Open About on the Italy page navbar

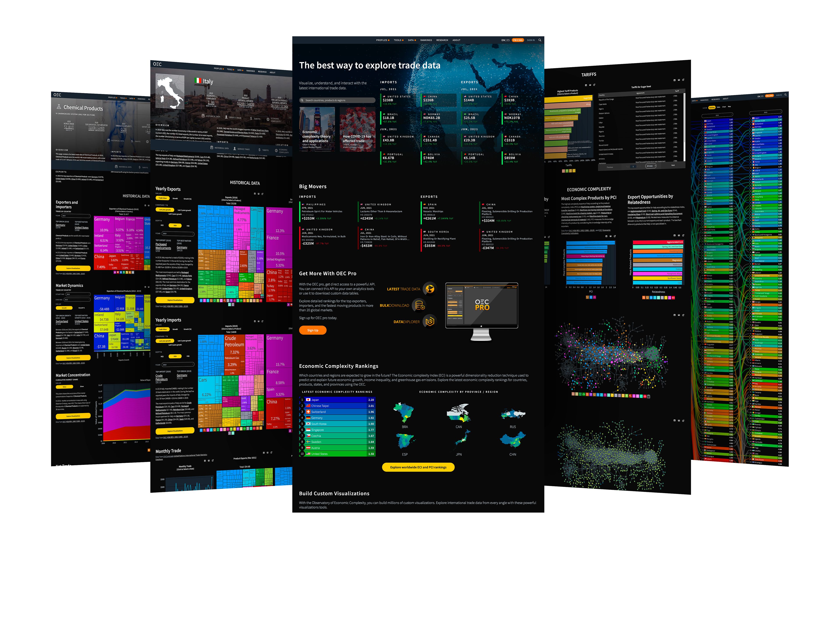273,73
